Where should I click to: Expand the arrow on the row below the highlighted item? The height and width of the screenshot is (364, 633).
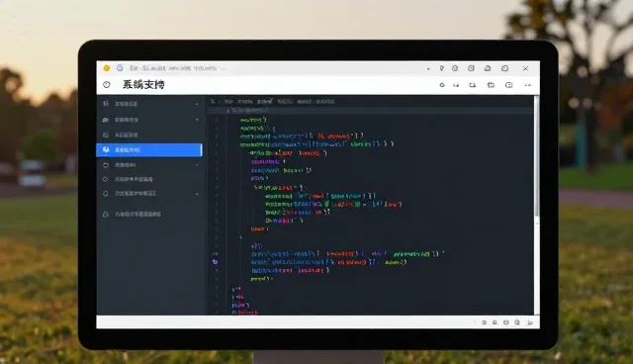[197, 165]
